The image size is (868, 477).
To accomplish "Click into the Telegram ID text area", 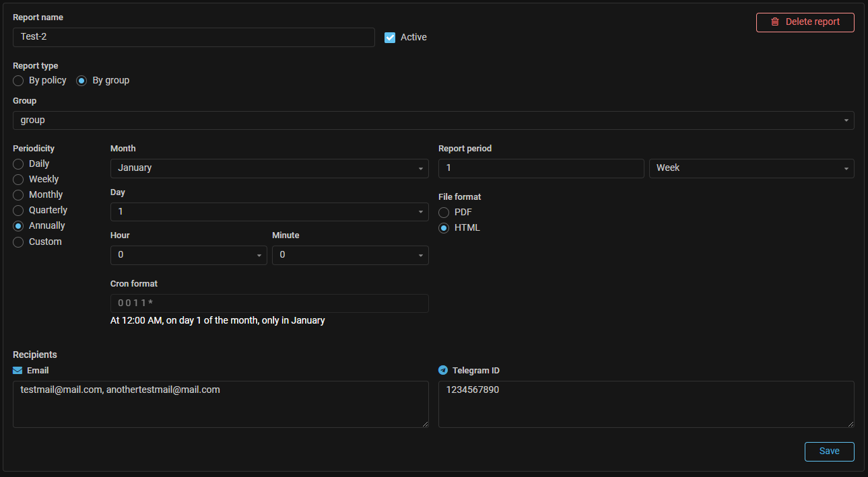I will [646, 404].
